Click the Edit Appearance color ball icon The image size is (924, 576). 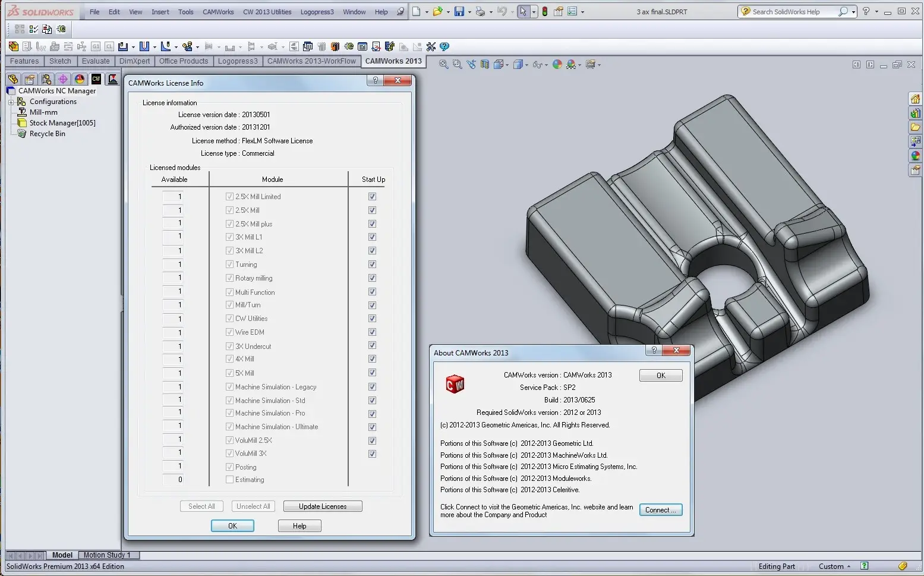pos(557,64)
